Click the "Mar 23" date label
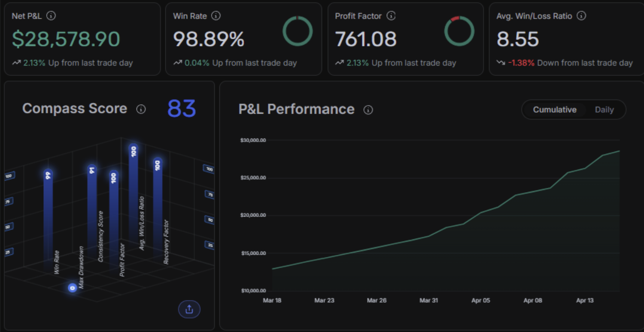 click(x=324, y=300)
